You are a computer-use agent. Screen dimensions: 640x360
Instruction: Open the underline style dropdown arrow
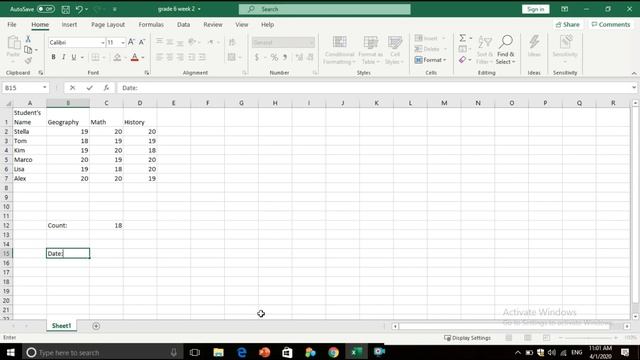click(x=82, y=58)
